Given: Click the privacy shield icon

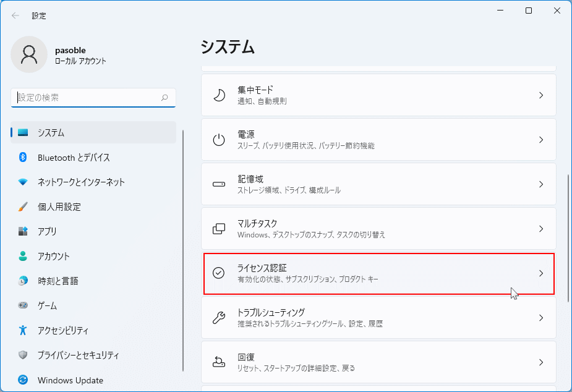Looking at the screenshot, I should pyautogui.click(x=23, y=355).
